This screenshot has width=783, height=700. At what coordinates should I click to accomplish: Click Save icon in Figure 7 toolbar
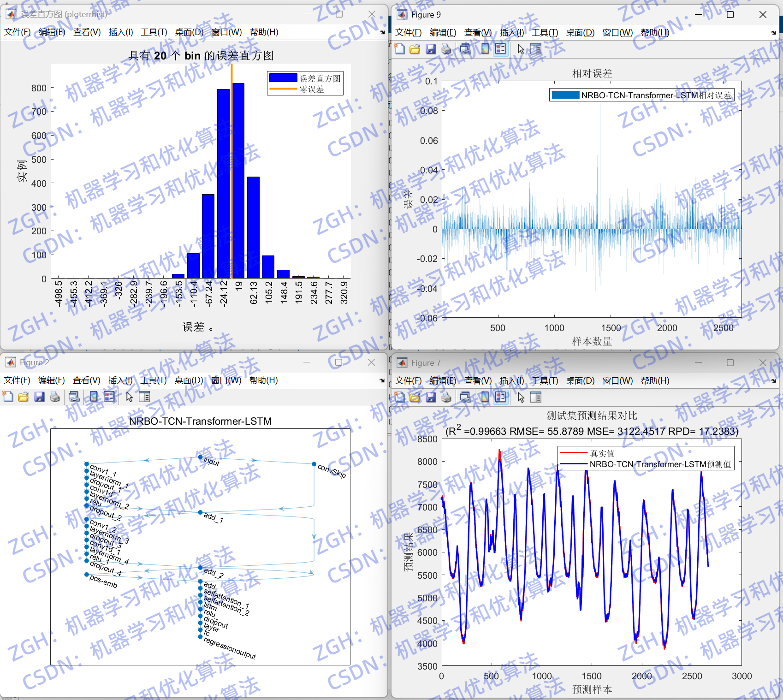point(431,397)
